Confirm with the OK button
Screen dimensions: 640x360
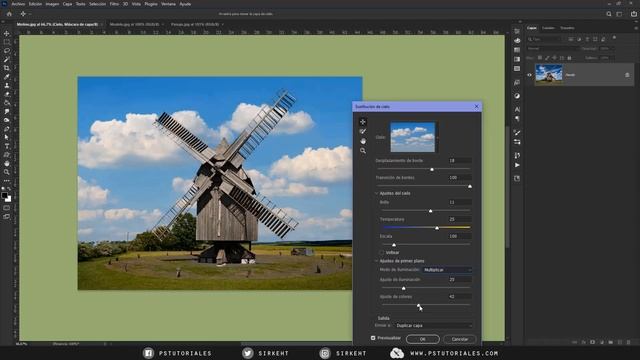click(x=422, y=339)
